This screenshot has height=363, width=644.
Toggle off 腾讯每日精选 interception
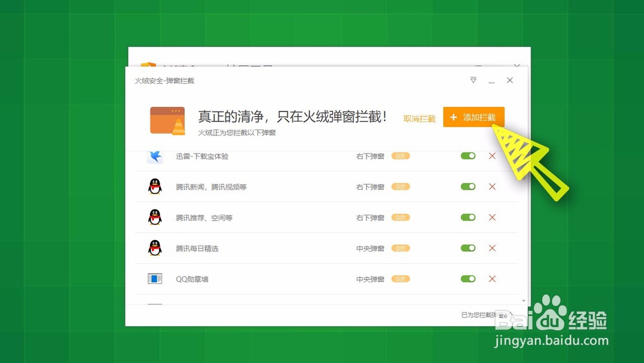click(468, 248)
